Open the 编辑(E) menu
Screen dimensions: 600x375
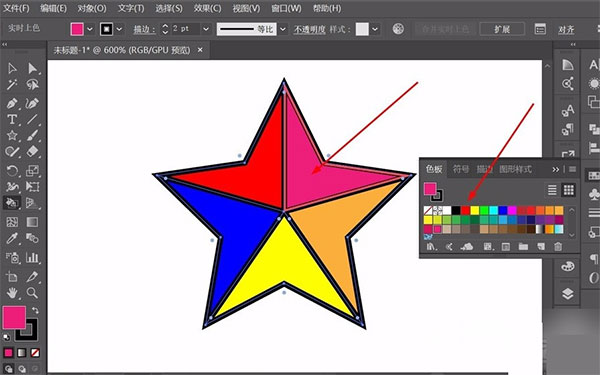tap(53, 8)
